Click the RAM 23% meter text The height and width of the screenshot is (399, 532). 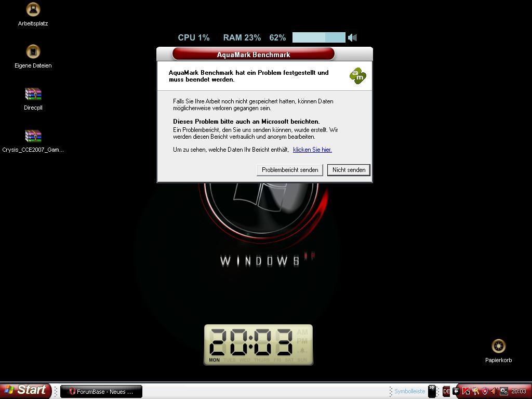tap(242, 37)
